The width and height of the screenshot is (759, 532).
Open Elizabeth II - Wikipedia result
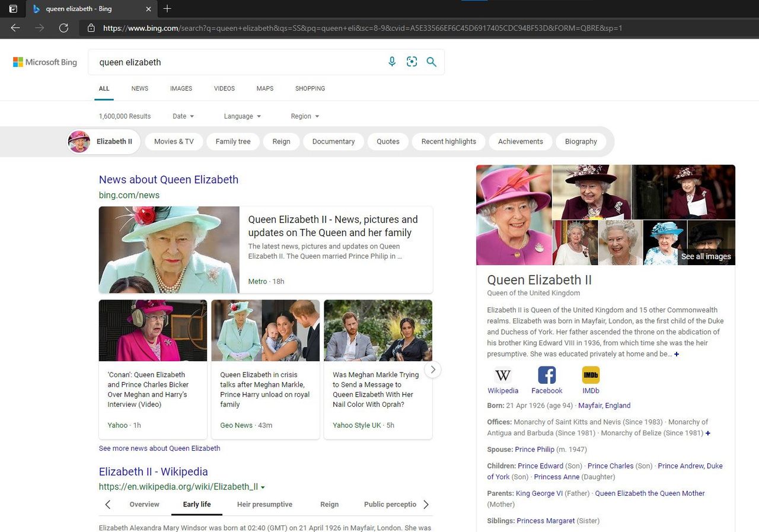(153, 472)
